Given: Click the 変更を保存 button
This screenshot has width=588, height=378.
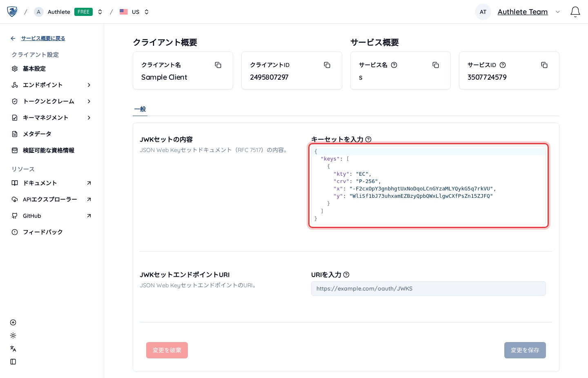Looking at the screenshot, I should 525,350.
